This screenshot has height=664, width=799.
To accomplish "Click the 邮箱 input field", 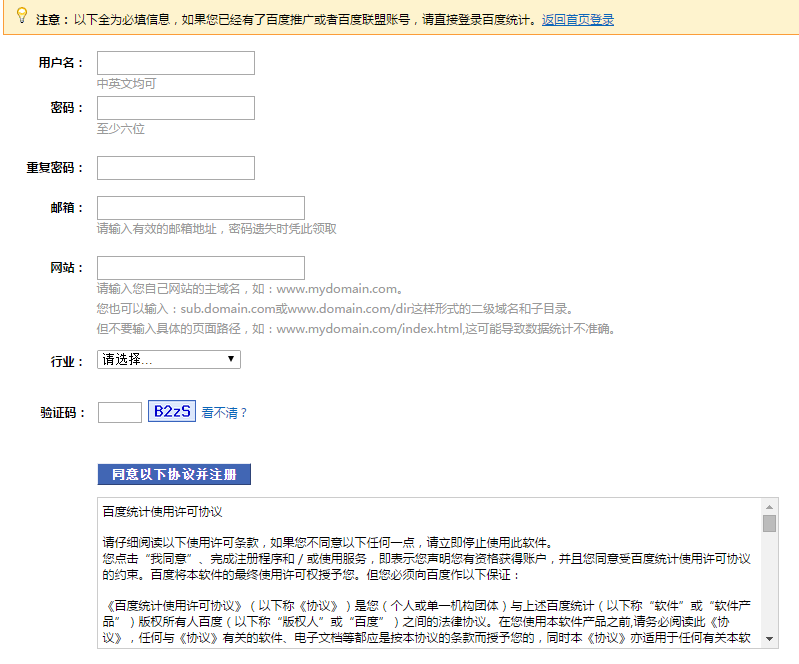I will pyautogui.click(x=200, y=208).
